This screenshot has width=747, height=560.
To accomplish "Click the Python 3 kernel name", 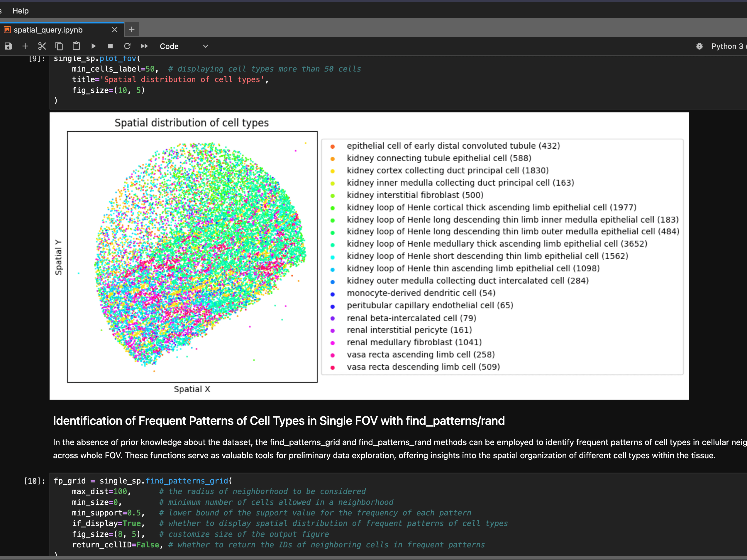I will click(x=727, y=46).
